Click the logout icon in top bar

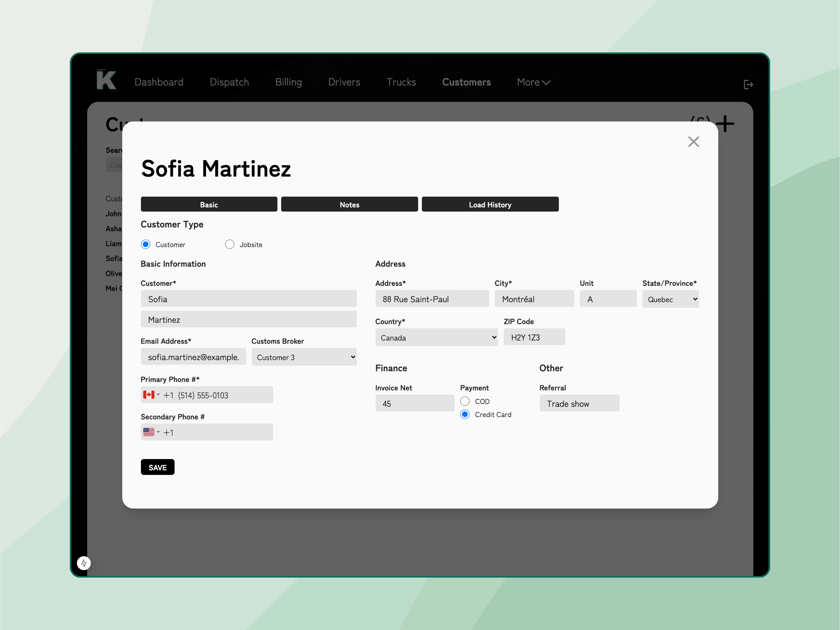tap(748, 84)
